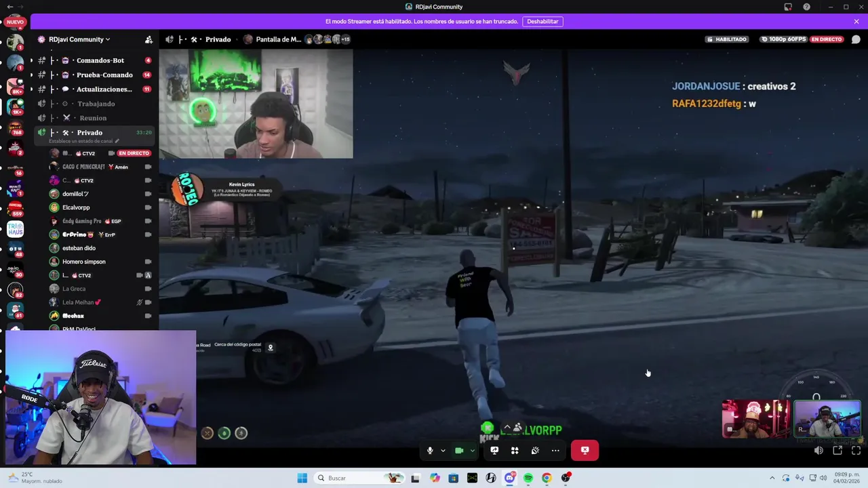Open Spotify from the taskbar

[x=528, y=479]
